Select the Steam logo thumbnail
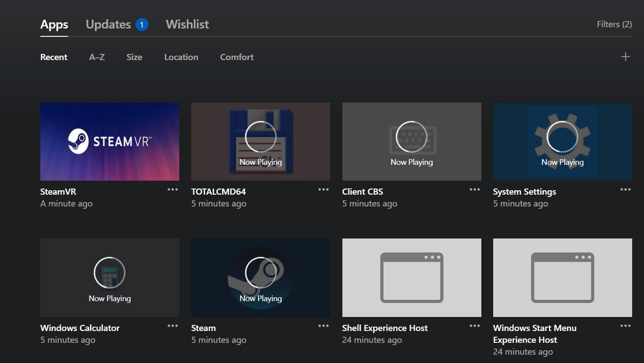Viewport: 644px width, 363px height. pyautogui.click(x=260, y=278)
